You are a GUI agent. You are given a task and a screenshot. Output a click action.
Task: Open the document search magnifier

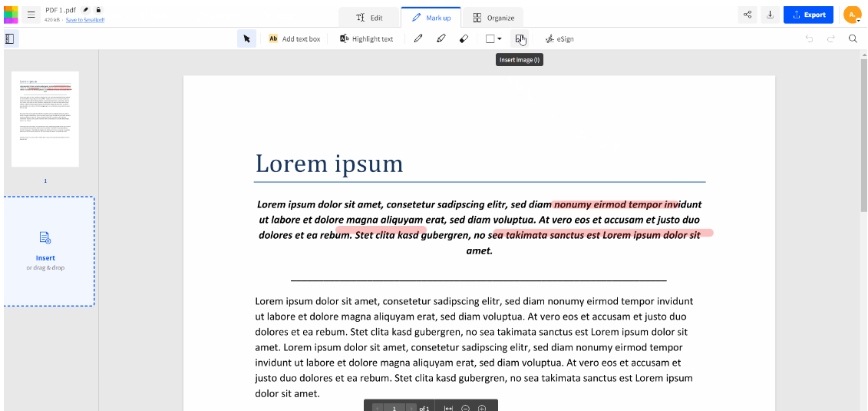pos(853,38)
